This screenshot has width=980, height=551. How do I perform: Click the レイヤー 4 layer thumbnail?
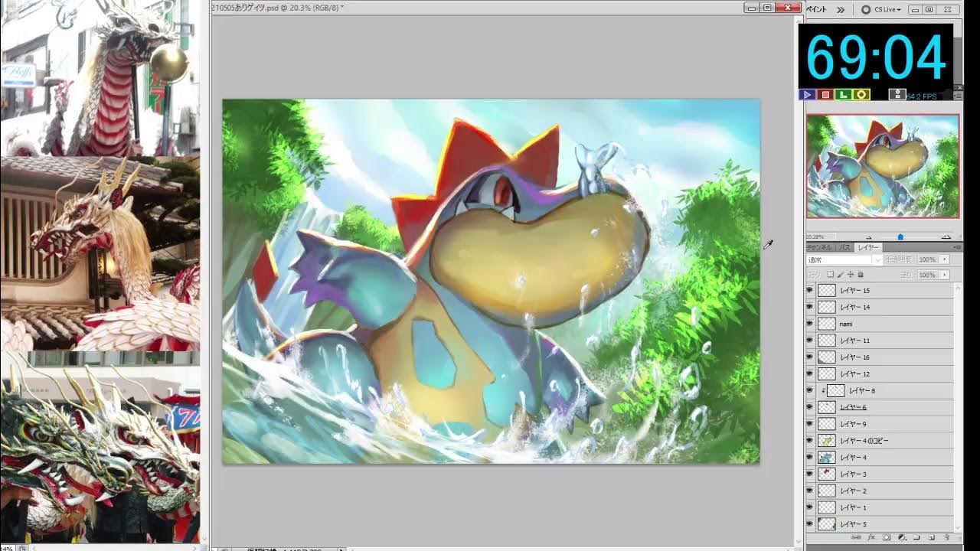click(826, 458)
